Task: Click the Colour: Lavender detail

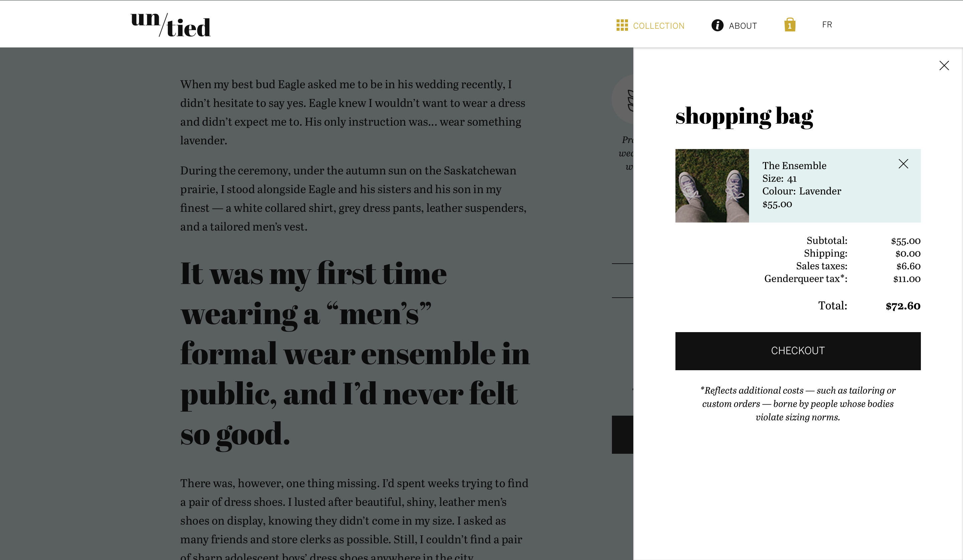Action: point(801,191)
